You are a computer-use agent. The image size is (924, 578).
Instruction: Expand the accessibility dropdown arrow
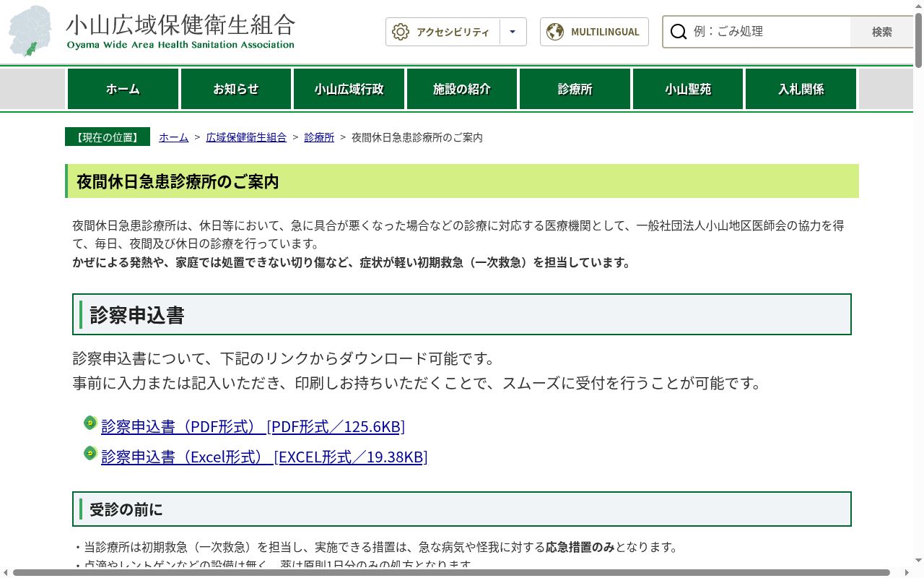pyautogui.click(x=513, y=32)
